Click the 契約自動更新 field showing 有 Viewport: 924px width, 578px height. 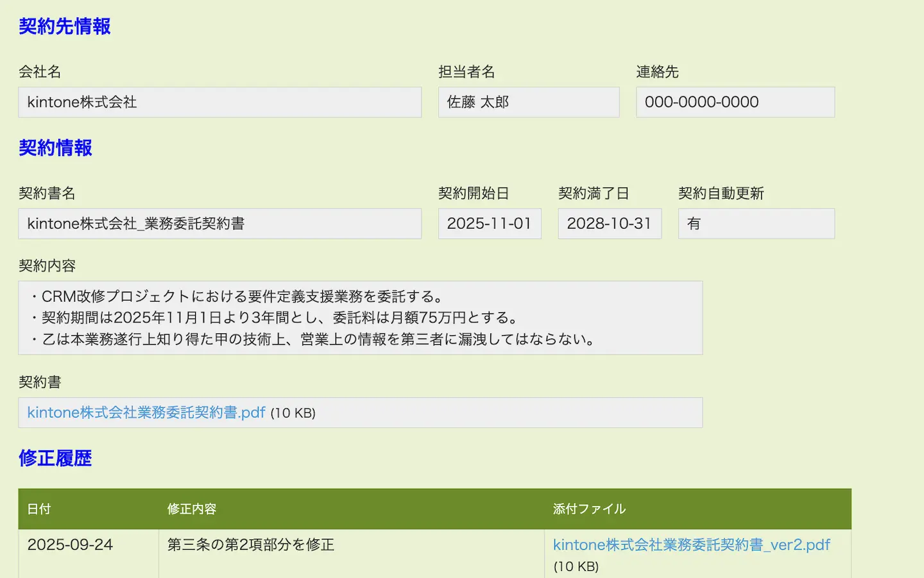point(756,223)
